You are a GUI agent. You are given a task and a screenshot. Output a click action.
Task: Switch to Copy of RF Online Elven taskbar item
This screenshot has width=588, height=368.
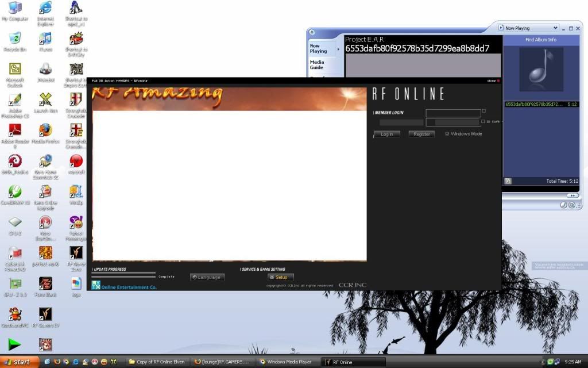pos(157,362)
